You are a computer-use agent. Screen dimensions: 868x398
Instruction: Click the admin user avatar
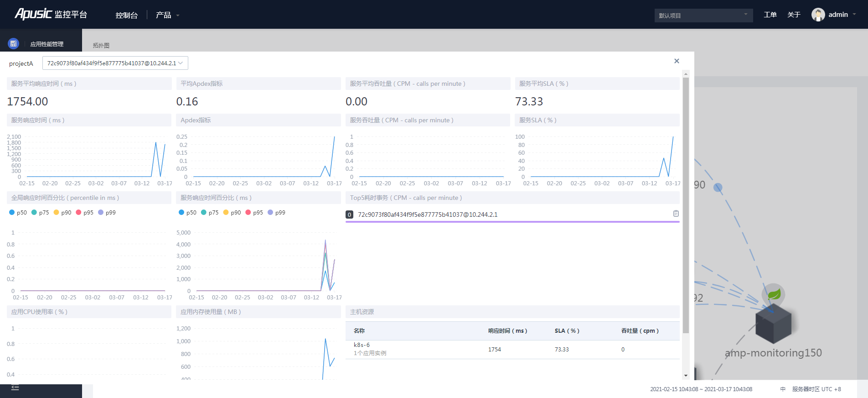[818, 15]
